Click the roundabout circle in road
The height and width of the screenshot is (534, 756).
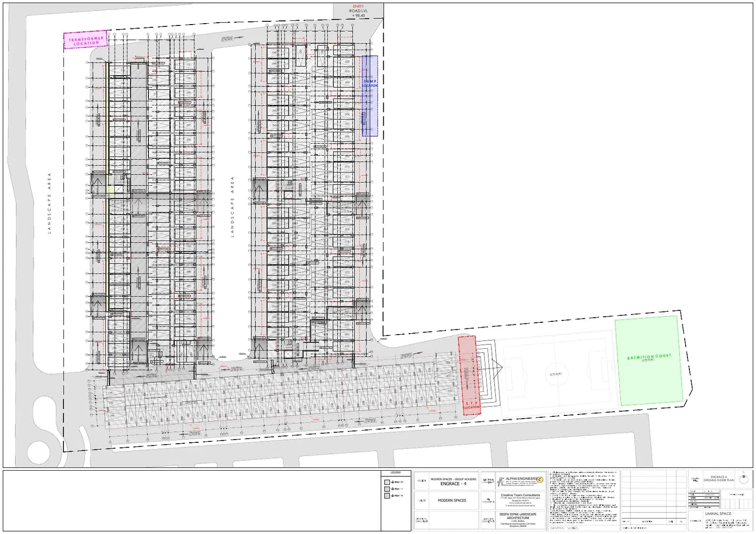tap(39, 453)
